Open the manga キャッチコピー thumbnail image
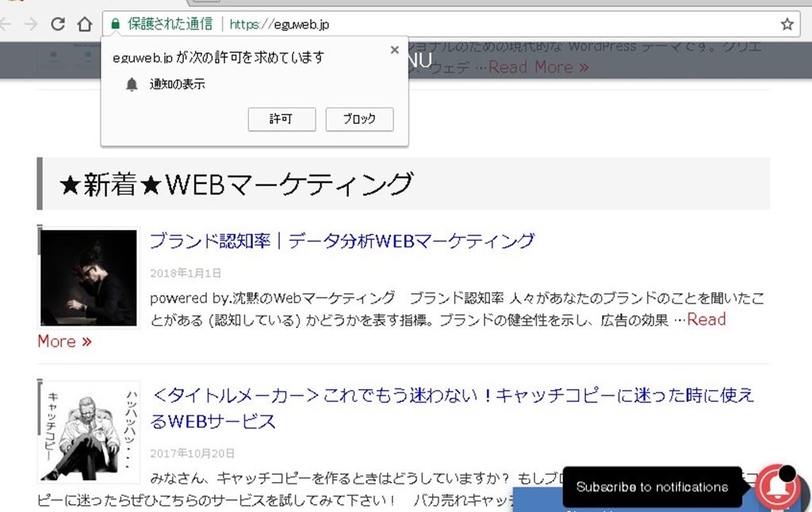812x512 pixels. click(x=89, y=432)
